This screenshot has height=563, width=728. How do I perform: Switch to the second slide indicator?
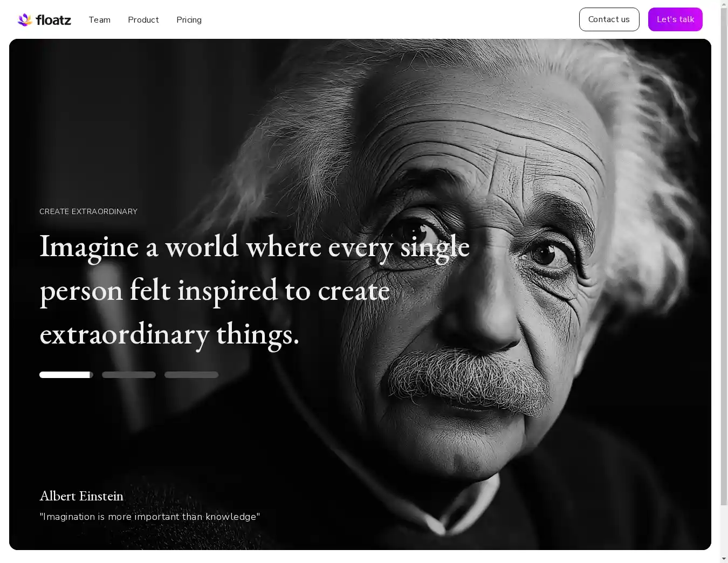click(x=129, y=375)
